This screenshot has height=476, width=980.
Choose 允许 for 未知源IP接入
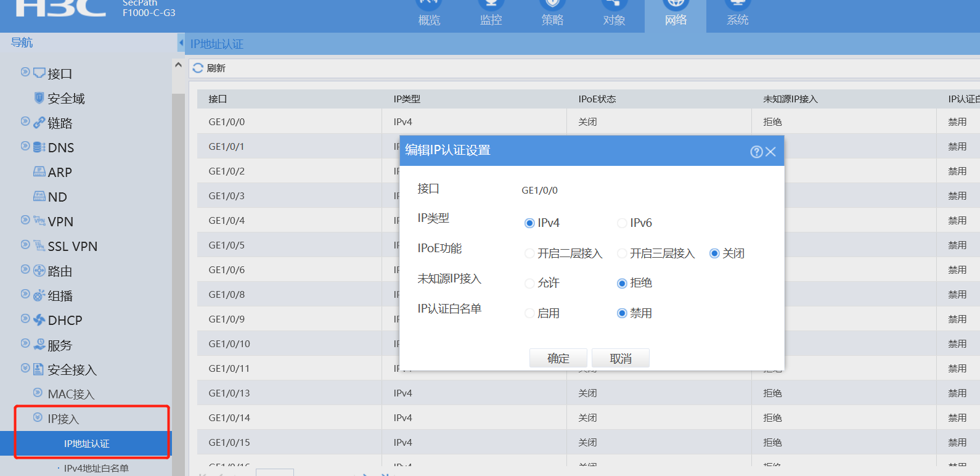pos(529,283)
